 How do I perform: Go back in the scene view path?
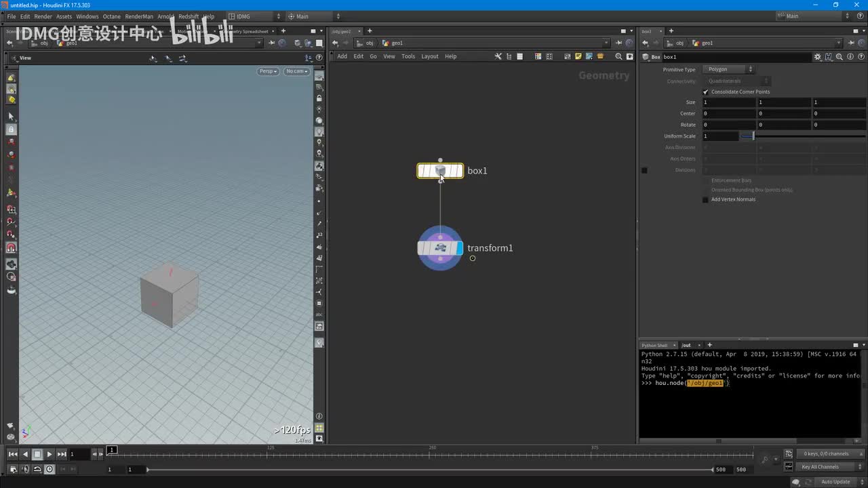tap(9, 43)
